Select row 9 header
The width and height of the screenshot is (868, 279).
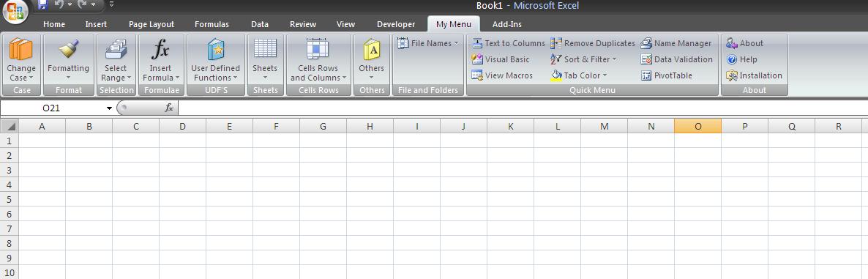click(9, 258)
